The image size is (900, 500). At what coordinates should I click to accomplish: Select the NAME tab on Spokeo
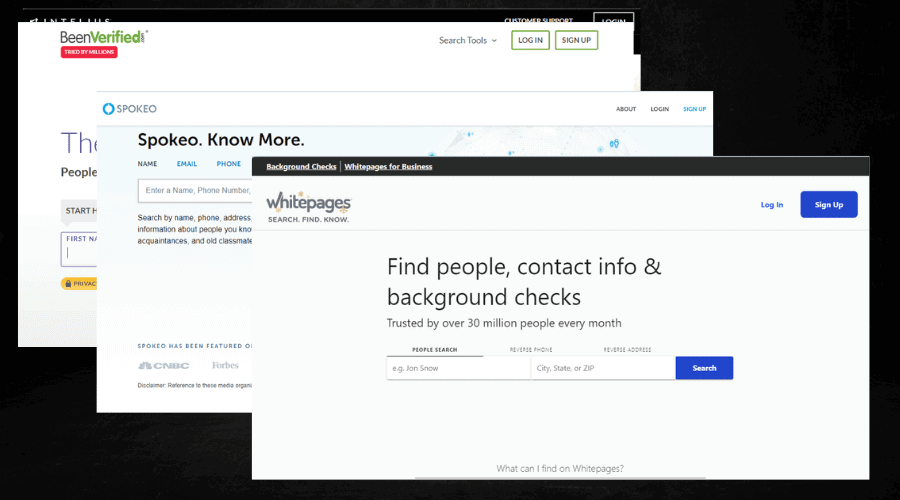148,164
